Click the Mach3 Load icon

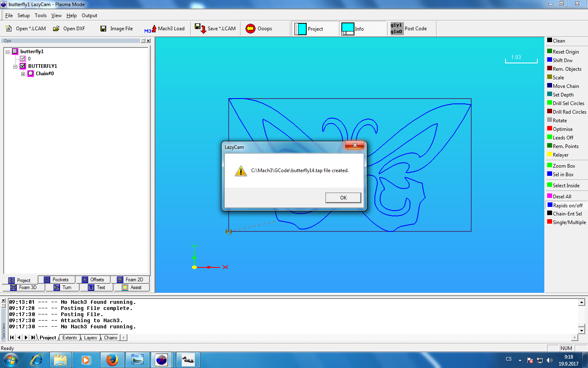150,29
